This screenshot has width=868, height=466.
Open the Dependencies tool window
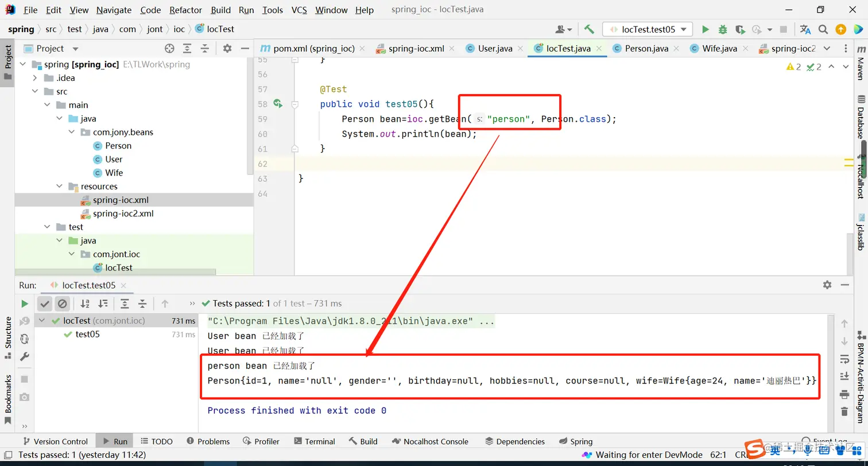tap(515, 441)
